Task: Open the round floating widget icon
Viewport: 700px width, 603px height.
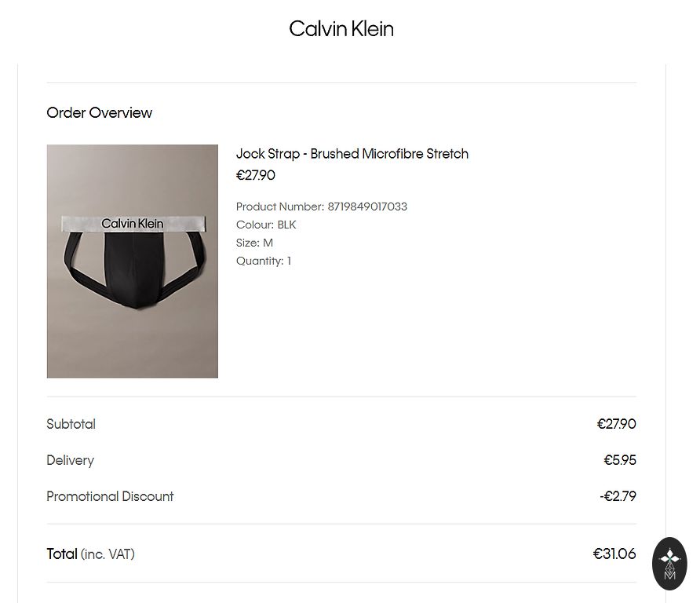Action: [669, 563]
